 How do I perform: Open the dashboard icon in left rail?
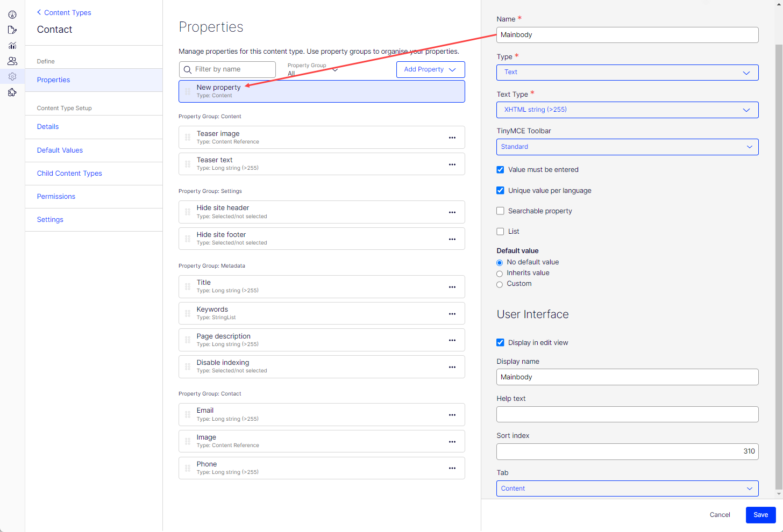coord(12,15)
